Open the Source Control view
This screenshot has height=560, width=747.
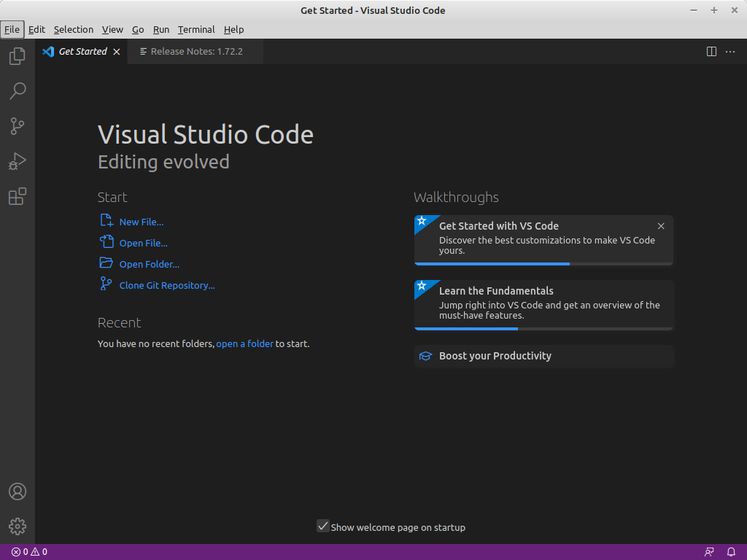[18, 126]
